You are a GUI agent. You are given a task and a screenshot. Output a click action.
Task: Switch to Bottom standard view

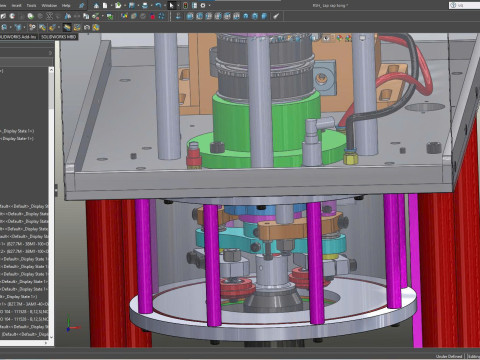(x=236, y=16)
